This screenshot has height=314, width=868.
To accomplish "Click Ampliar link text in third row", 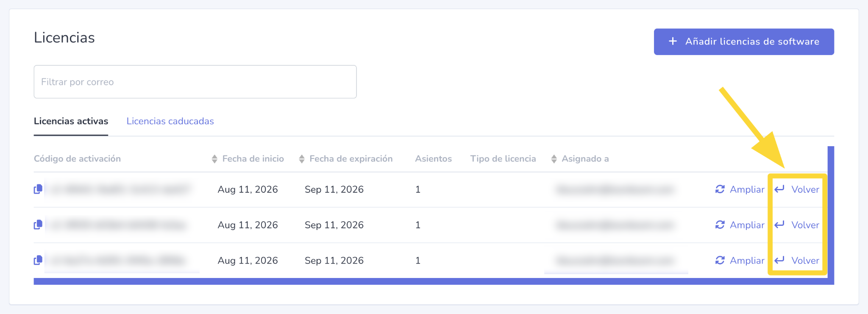I will (747, 261).
